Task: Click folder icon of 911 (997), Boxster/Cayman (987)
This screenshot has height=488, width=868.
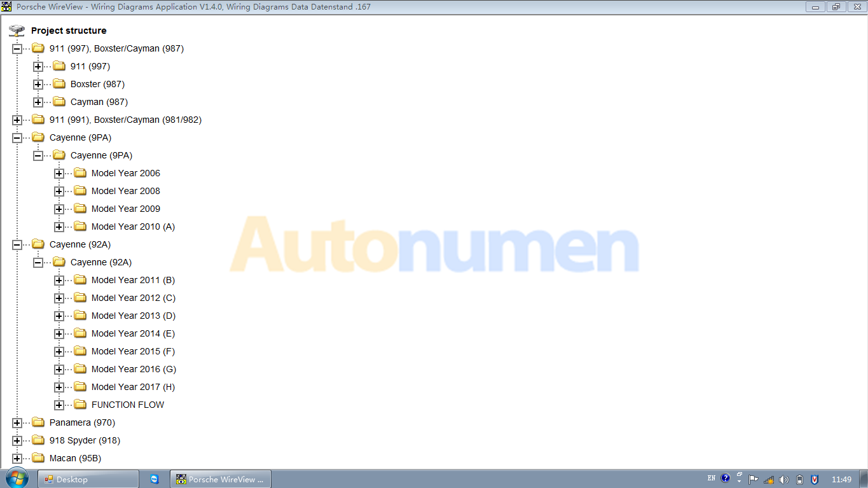Action: coord(38,48)
